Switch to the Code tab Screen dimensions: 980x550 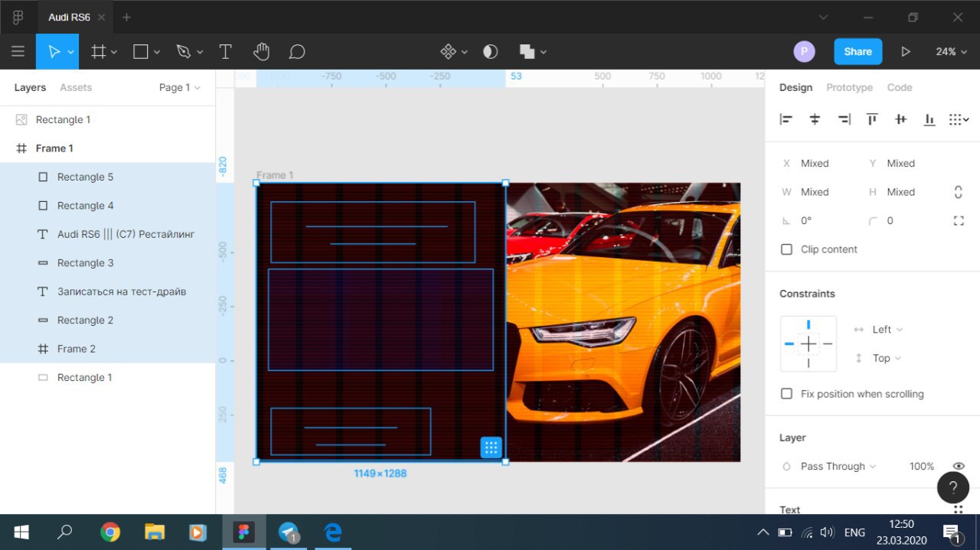(x=900, y=87)
